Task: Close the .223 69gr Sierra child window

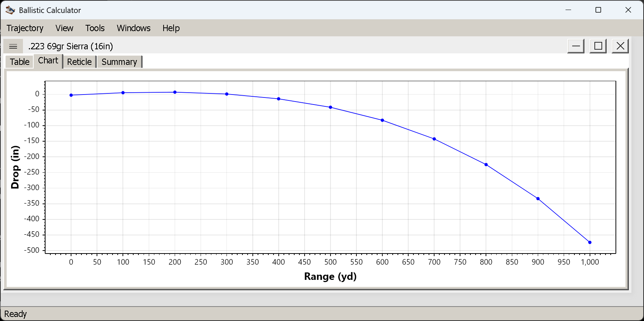Action: (620, 46)
